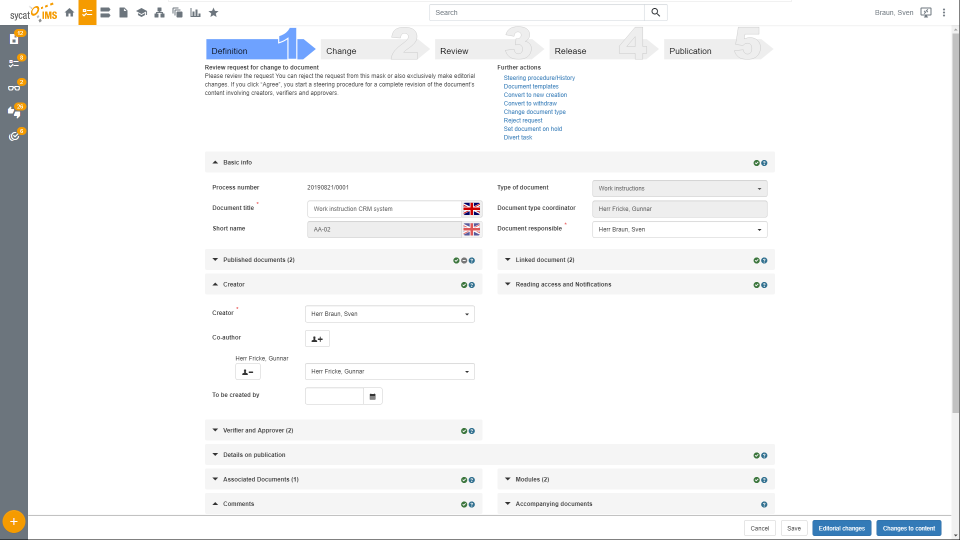The height and width of the screenshot is (540, 960).
Task: Remove co-author Herr Fricke with person-minus button
Action: coord(247,372)
